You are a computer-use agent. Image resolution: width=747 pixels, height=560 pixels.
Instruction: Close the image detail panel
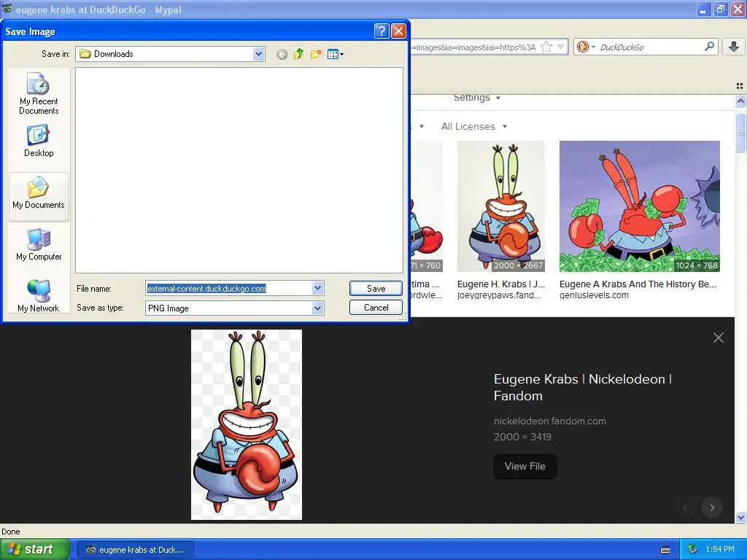719,338
